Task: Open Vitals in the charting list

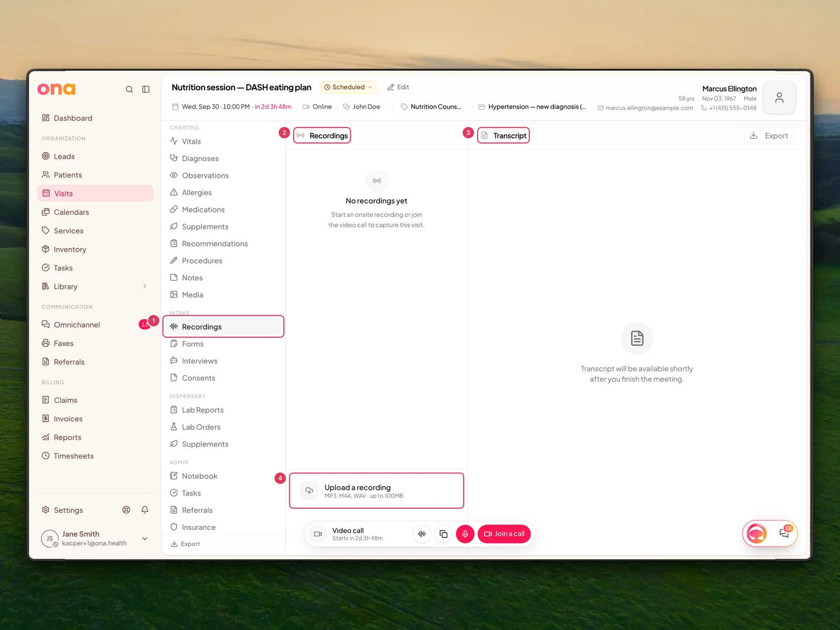Action: [224, 141]
